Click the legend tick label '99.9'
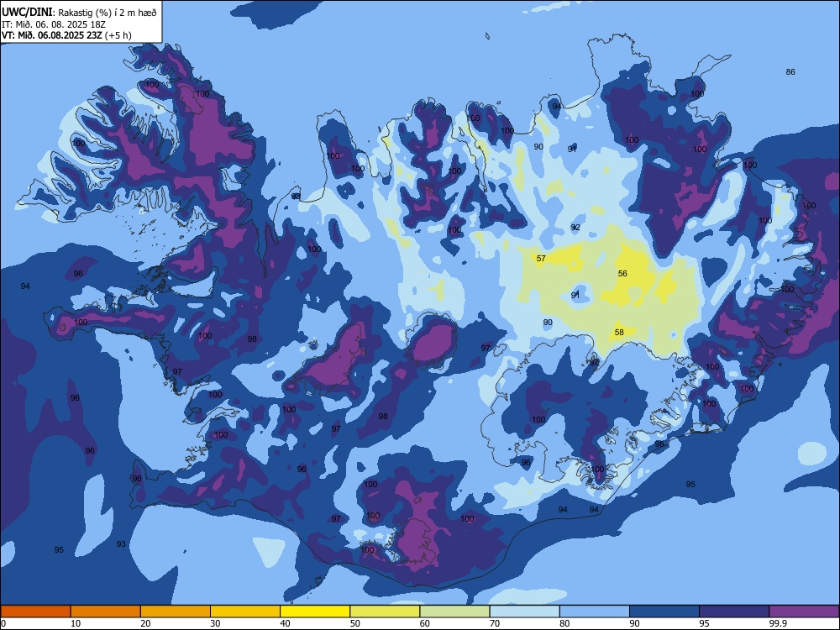840x630 pixels. pos(778,623)
